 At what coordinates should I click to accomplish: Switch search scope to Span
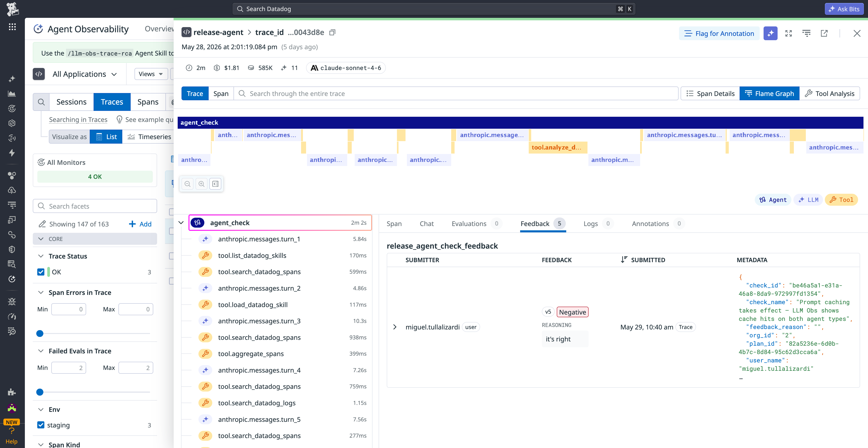221,93
